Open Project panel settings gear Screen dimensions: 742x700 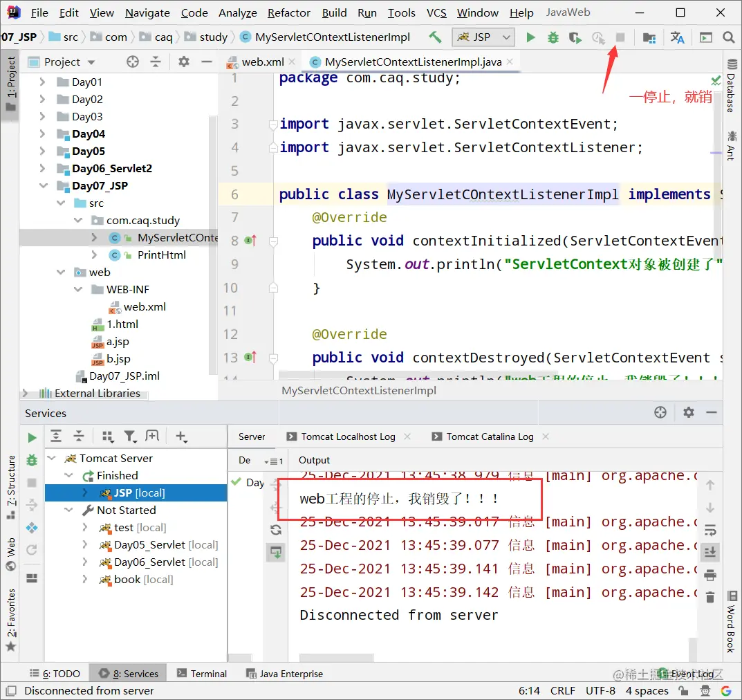point(184,62)
